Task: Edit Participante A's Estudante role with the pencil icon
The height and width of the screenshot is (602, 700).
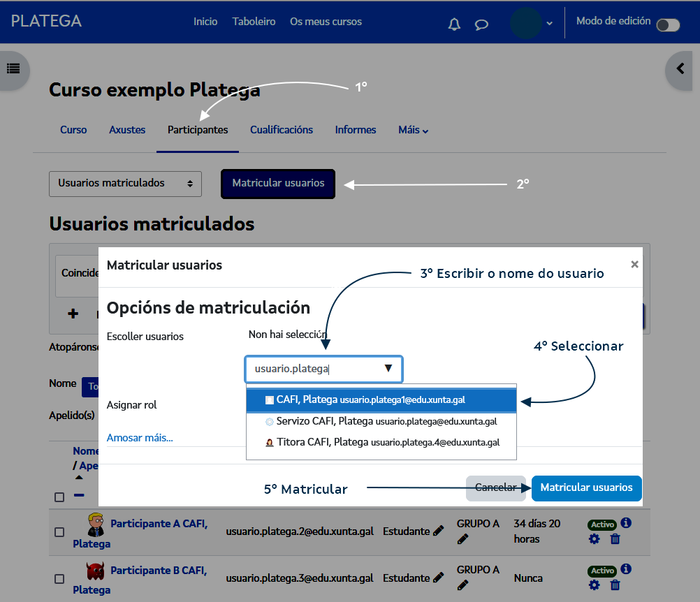Action: pos(439,530)
